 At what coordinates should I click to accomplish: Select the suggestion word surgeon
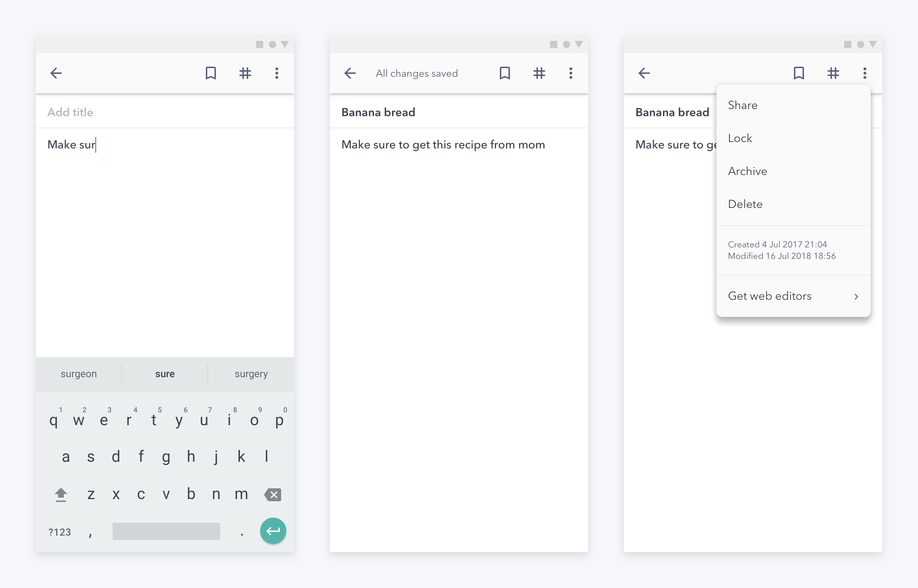click(x=79, y=374)
